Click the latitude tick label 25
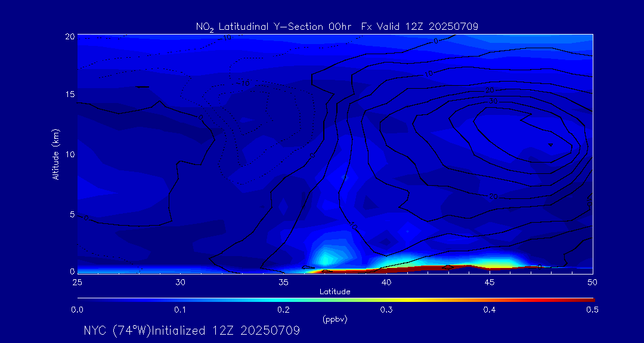 click(x=77, y=282)
